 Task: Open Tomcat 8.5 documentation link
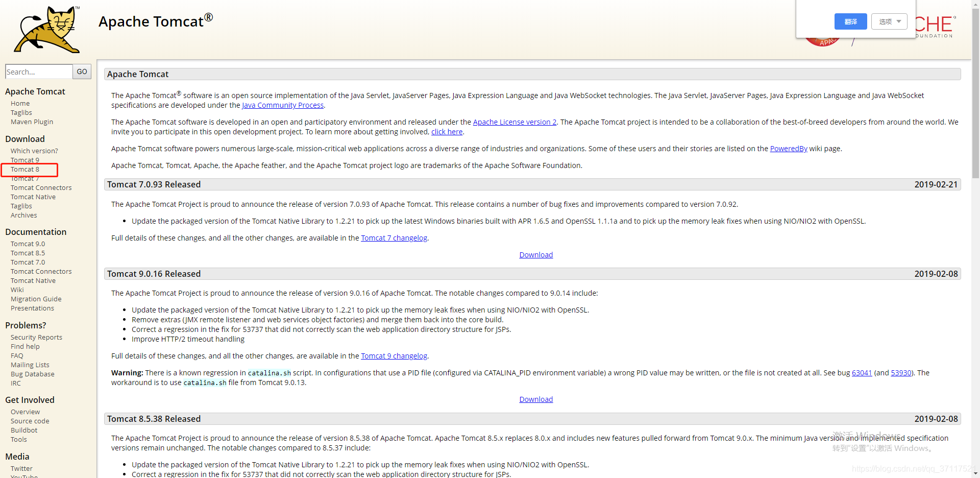[28, 253]
